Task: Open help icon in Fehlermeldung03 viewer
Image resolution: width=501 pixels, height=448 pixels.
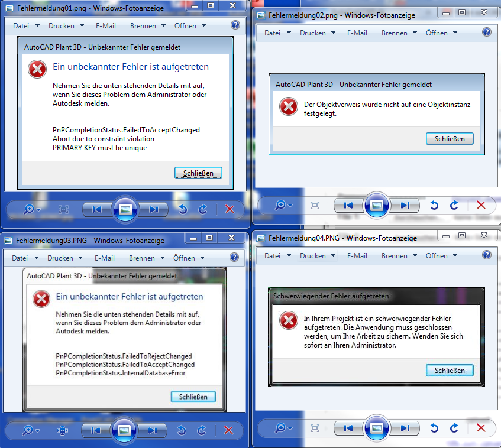Action: (234, 257)
